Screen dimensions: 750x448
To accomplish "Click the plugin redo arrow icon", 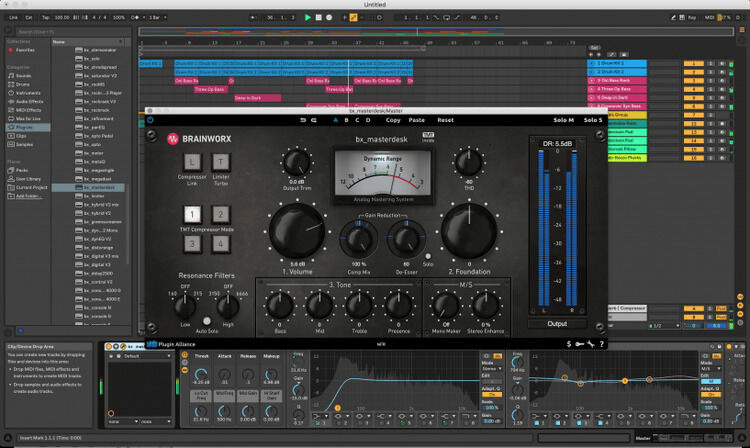I will point(314,120).
